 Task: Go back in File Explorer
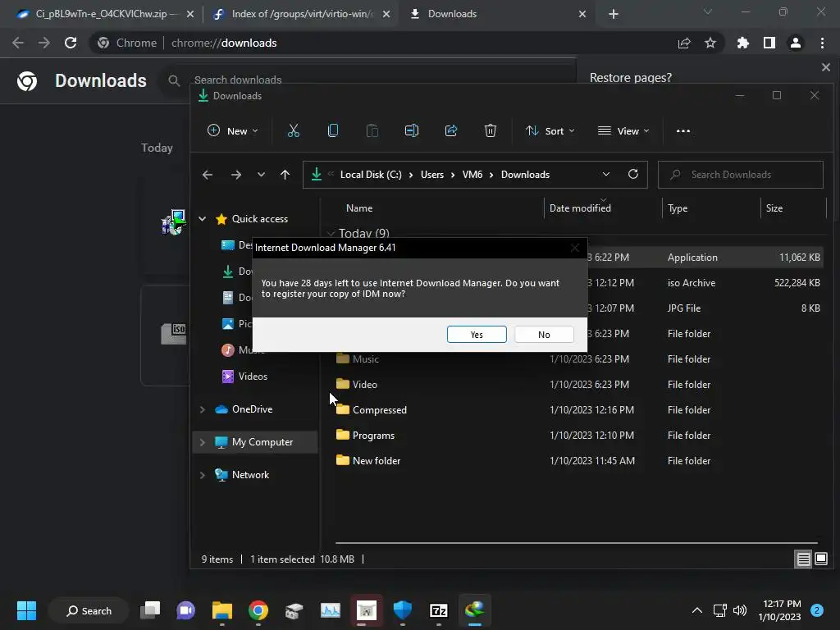(208, 175)
